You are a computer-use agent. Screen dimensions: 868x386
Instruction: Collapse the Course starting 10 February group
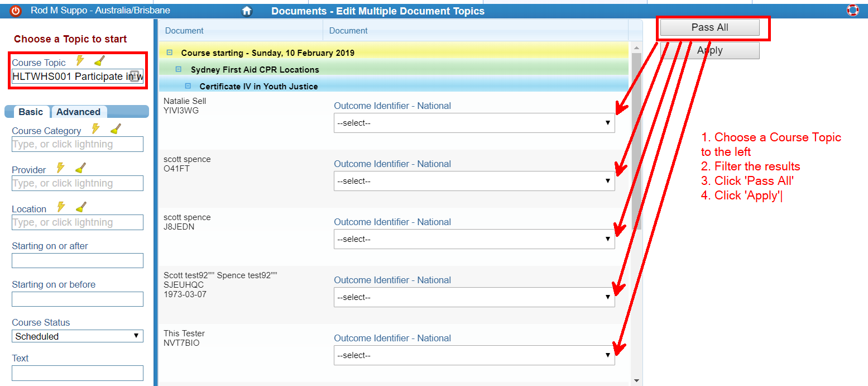pos(170,53)
